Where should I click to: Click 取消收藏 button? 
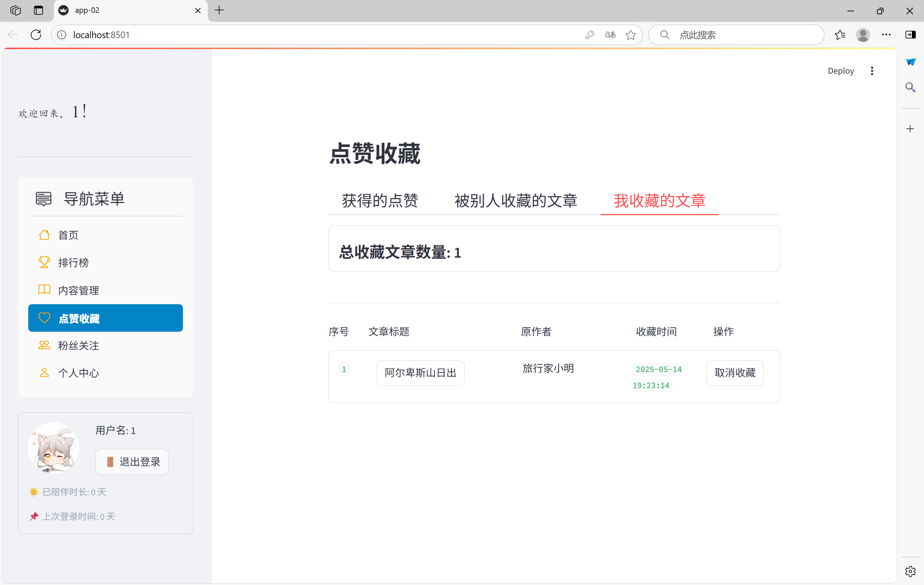(x=734, y=373)
